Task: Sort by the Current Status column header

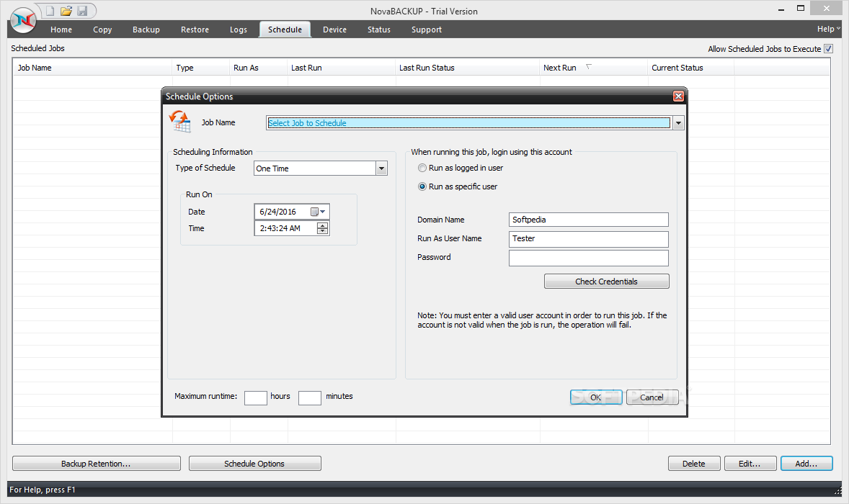Action: click(x=691, y=68)
